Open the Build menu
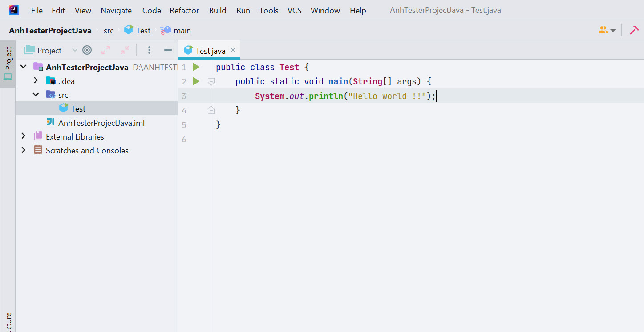Viewport: 644px width, 332px height. pyautogui.click(x=218, y=11)
